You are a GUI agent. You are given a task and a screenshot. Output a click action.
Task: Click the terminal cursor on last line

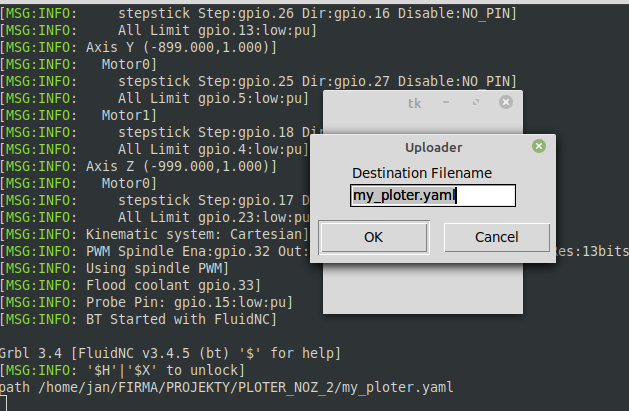(x=3, y=403)
